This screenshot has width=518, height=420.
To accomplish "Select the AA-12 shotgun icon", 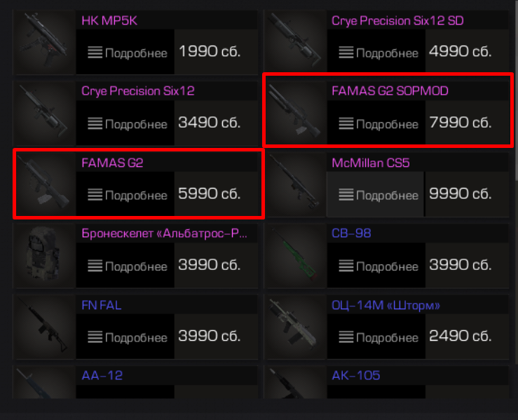I will (x=44, y=382).
